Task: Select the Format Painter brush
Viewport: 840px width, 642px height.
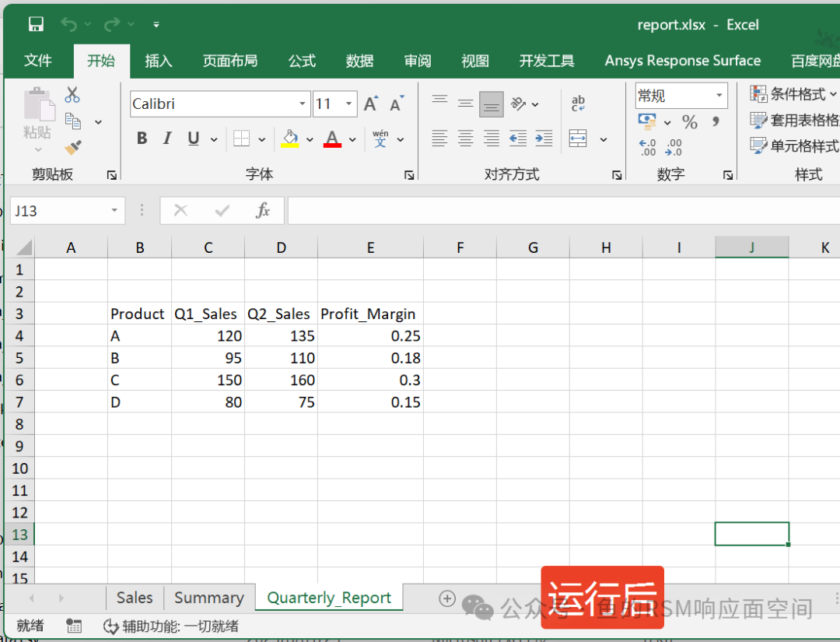Action: click(73, 147)
